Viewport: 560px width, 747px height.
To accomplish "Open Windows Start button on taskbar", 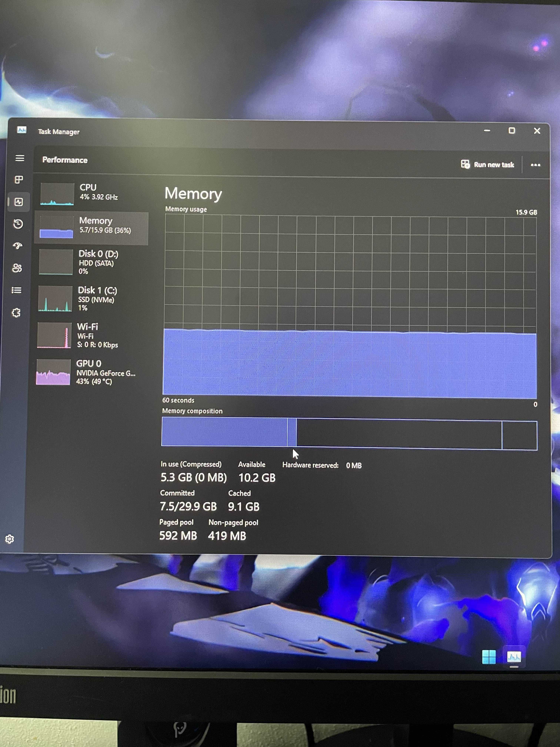I will [x=489, y=657].
